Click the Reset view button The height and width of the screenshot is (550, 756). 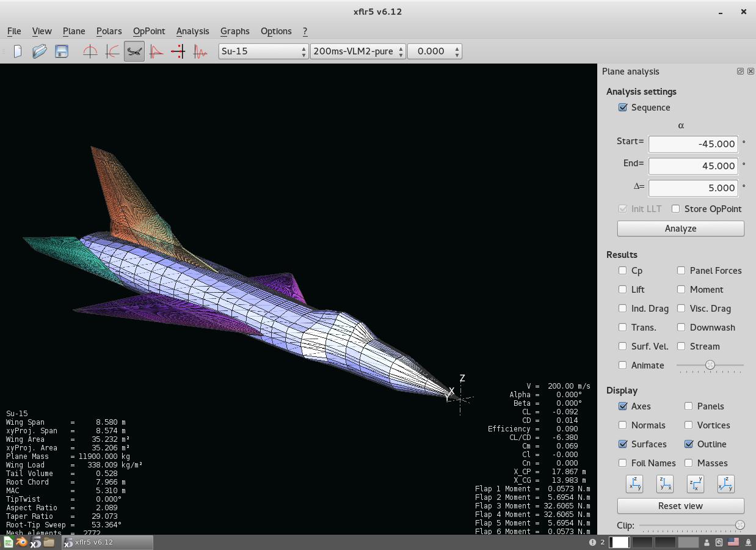coord(680,506)
